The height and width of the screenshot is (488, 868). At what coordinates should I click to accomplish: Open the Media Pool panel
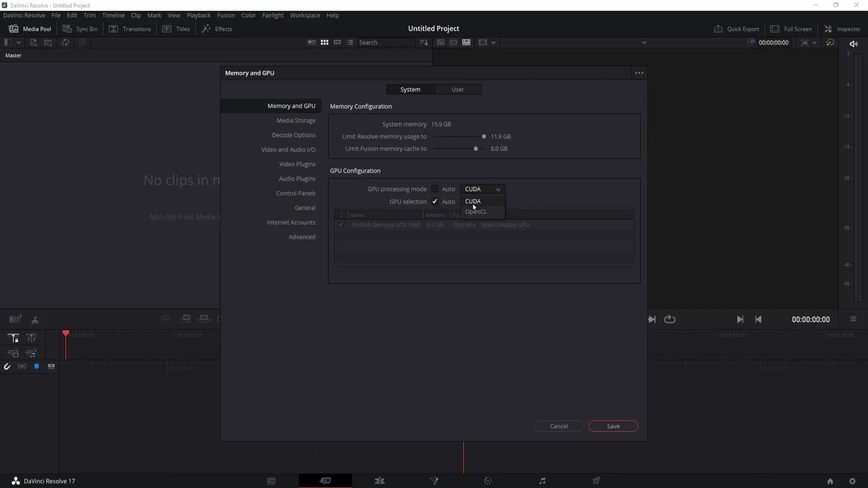pos(30,29)
